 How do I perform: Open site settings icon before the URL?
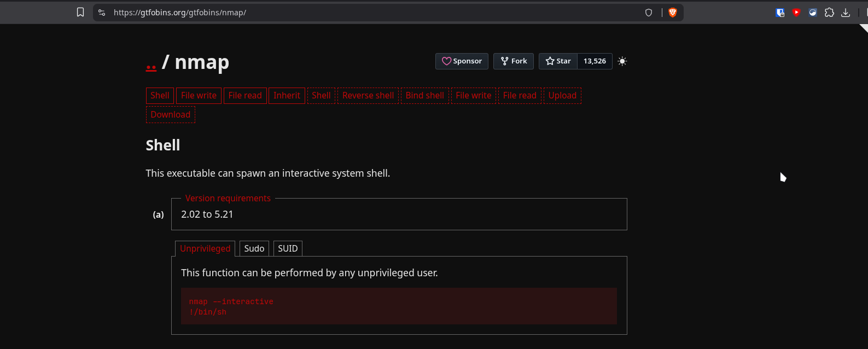102,13
